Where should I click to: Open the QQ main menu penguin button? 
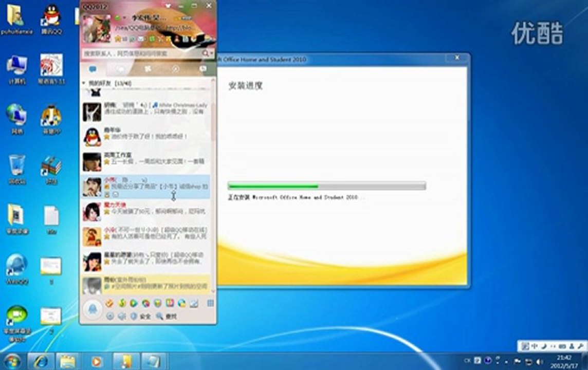coord(92,310)
